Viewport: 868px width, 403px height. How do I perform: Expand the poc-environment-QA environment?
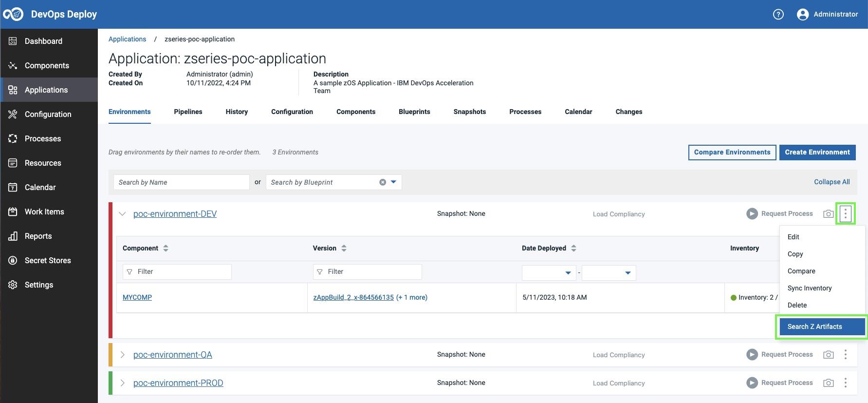[123, 355]
